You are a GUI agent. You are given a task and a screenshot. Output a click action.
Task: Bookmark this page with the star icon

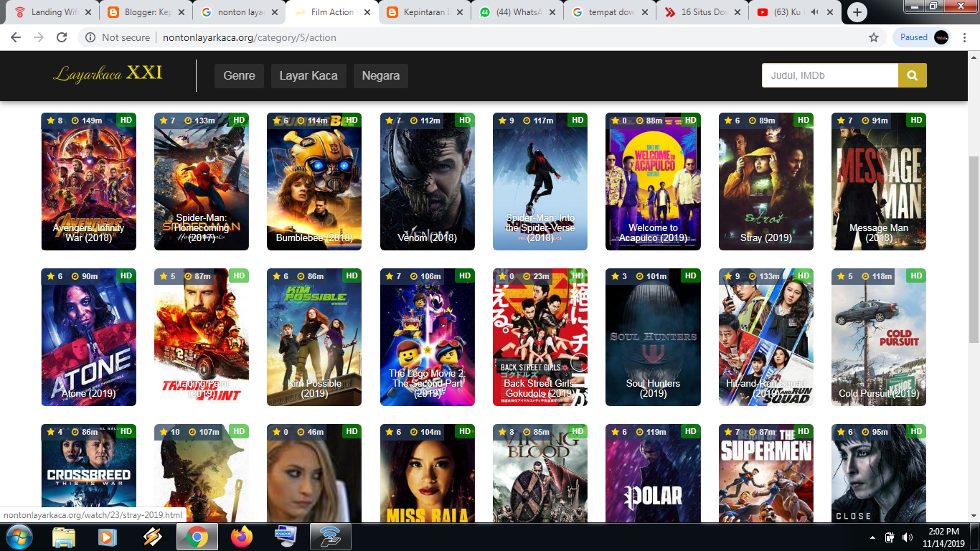click(x=874, y=37)
